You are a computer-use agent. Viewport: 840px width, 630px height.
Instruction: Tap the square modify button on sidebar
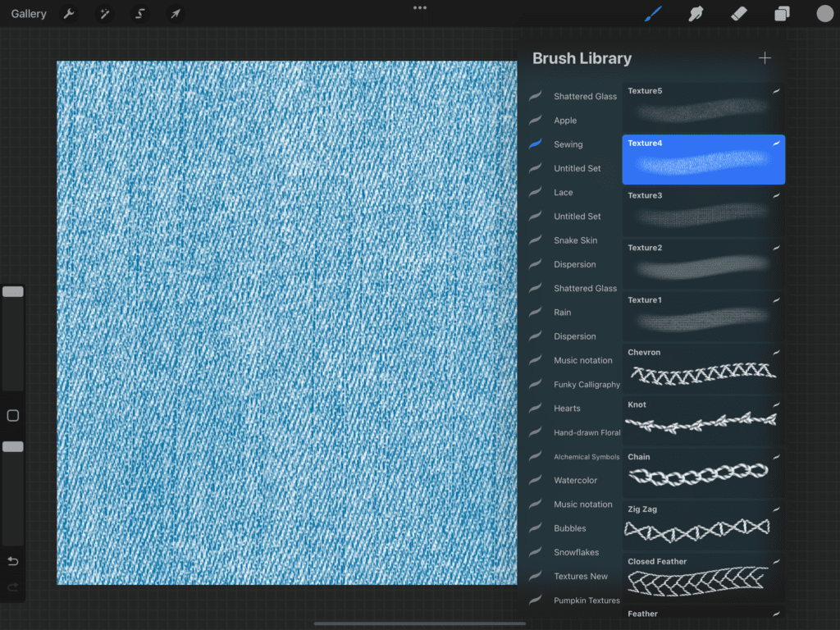click(x=13, y=416)
